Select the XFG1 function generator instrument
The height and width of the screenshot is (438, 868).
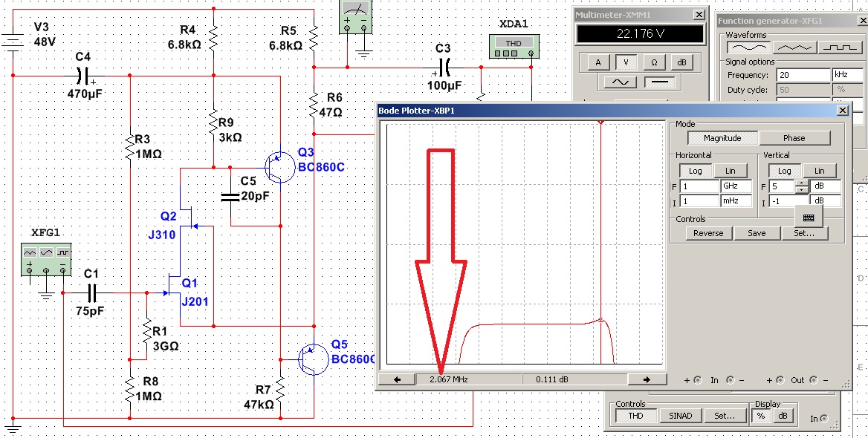46,259
